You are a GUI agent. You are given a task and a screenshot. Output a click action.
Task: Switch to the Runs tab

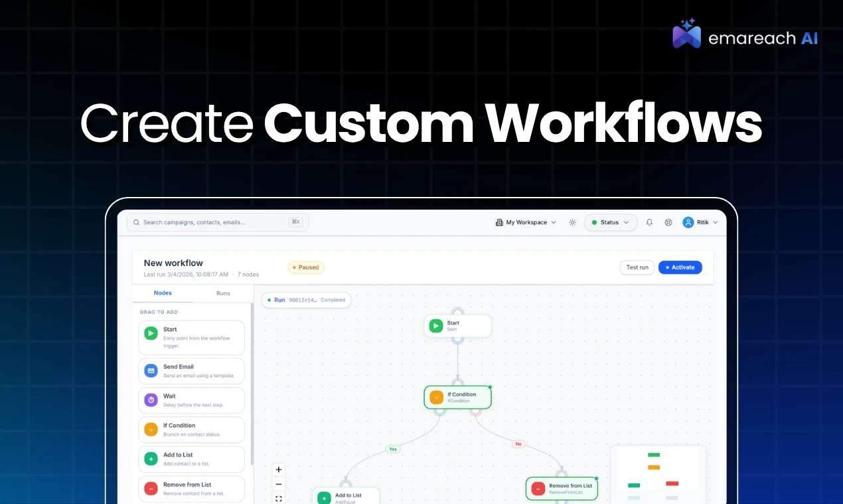click(223, 293)
